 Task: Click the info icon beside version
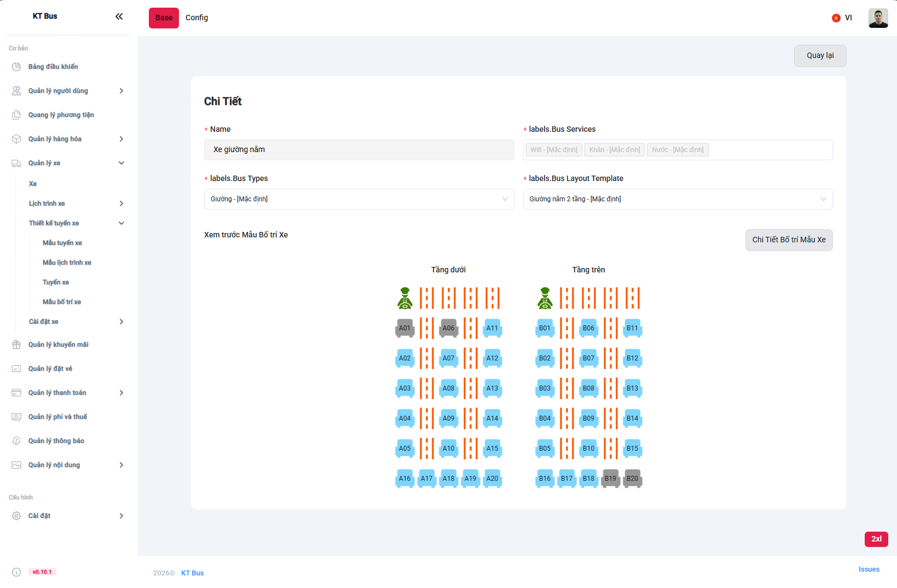[x=16, y=572]
